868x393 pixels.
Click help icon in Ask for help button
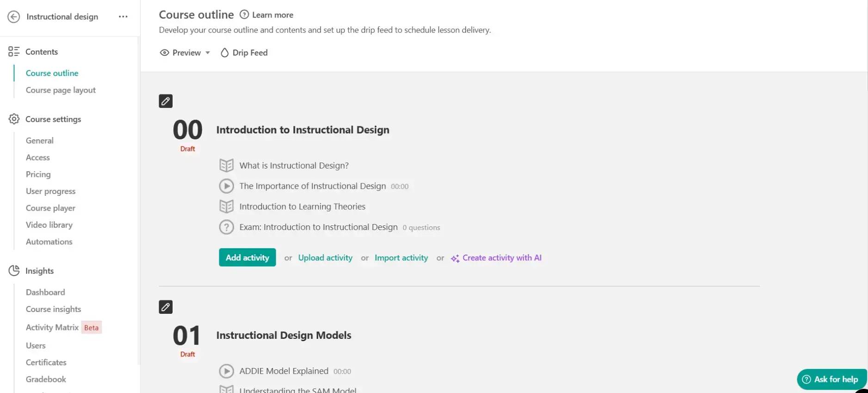tap(806, 379)
